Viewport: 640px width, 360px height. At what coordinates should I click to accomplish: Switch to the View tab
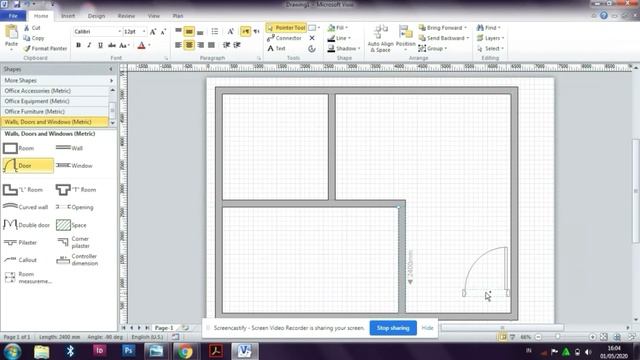click(153, 16)
